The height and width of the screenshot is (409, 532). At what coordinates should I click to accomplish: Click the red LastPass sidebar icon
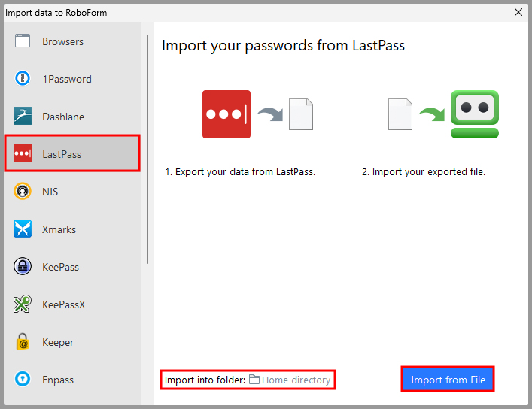click(x=23, y=154)
